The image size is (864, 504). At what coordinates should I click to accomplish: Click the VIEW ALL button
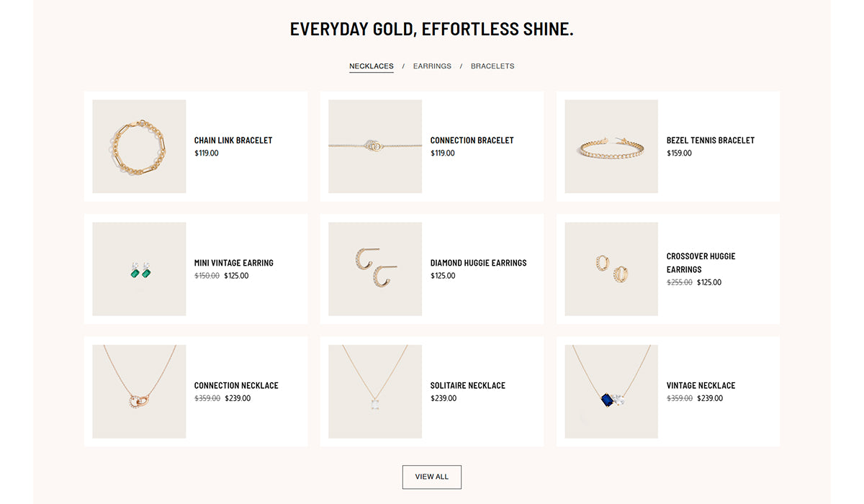pos(431,477)
